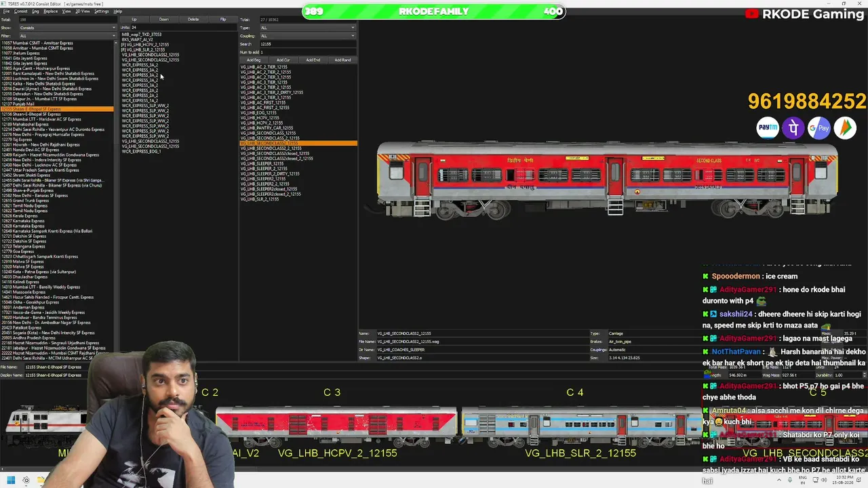This screenshot has height=488, width=868.
Task: Expand the Filter dropdown in consist list
Action: 67,36
